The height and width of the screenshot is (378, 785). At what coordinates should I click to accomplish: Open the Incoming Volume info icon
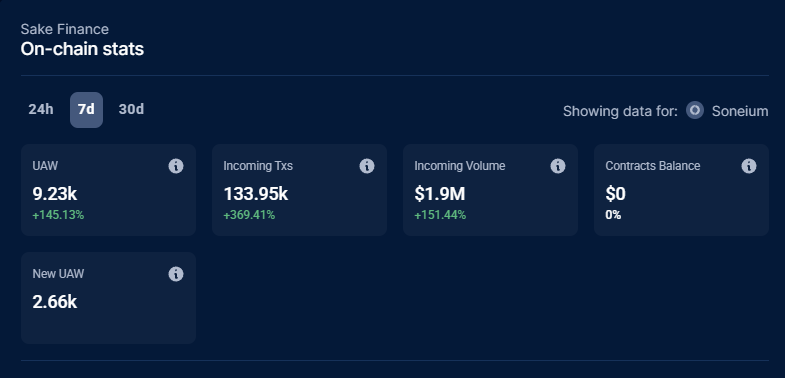click(x=558, y=166)
